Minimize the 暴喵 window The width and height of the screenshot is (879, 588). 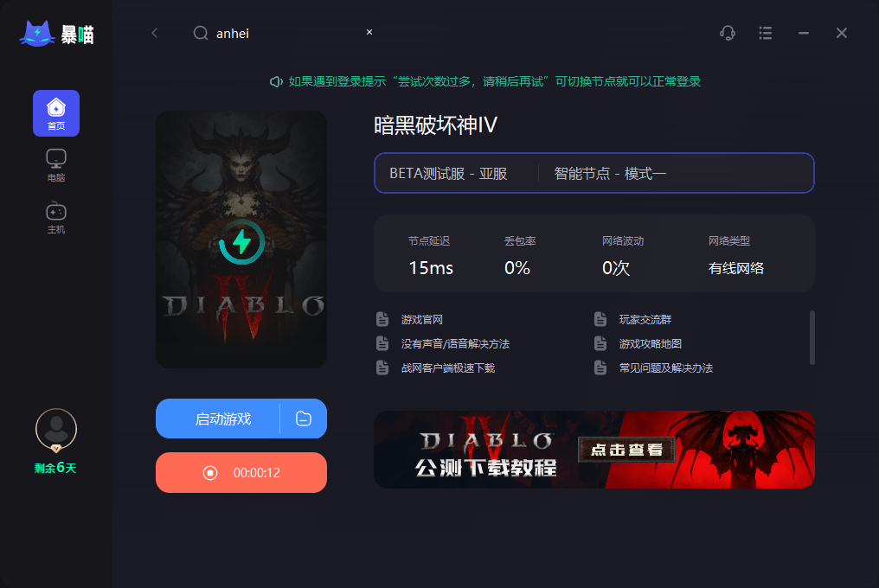pyautogui.click(x=804, y=33)
